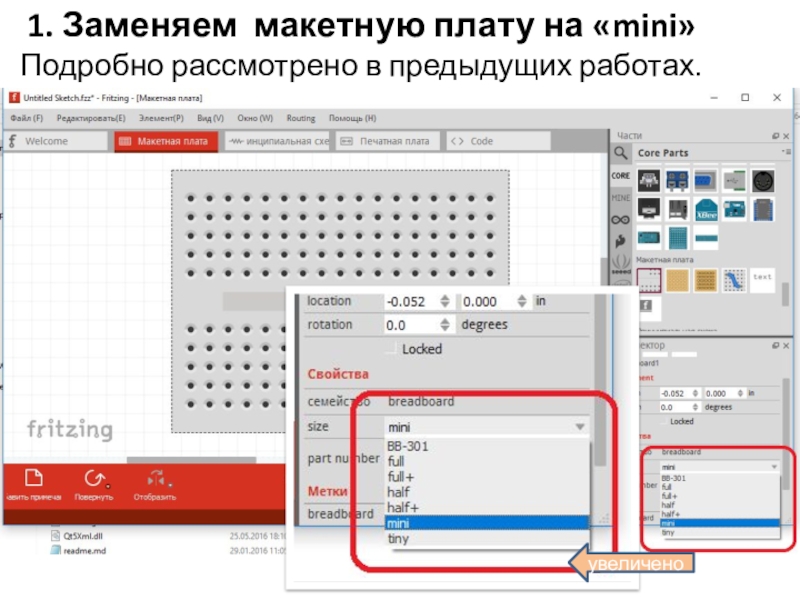Pick the blue square grid shield part

(x=677, y=238)
